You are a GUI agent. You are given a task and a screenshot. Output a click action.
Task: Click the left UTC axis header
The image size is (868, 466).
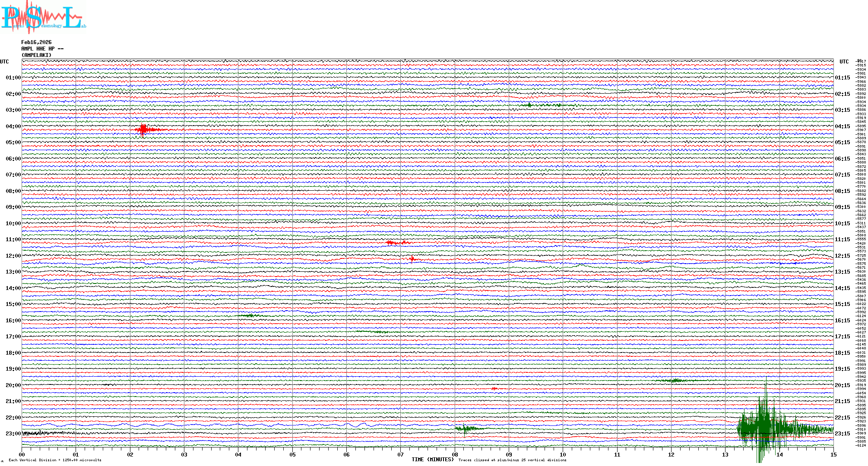(4, 62)
